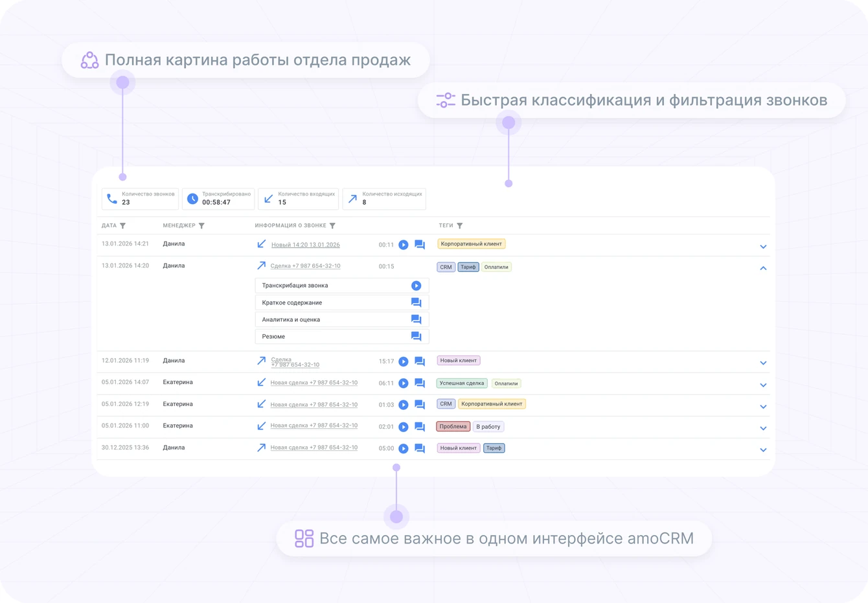Click filter icon beside Информация о звонке
Screen dimensions: 868x603
point(332,226)
